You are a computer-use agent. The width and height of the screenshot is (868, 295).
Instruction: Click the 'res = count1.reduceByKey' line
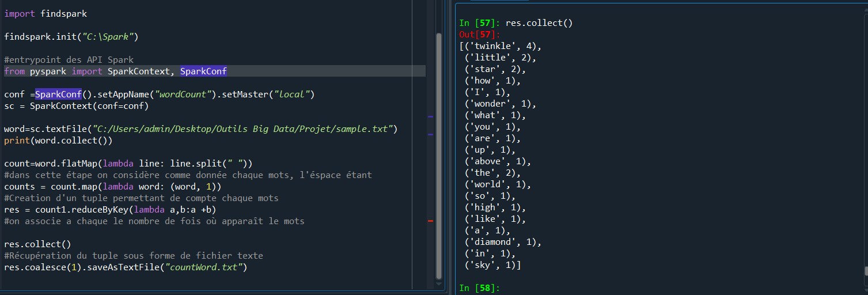pos(110,209)
